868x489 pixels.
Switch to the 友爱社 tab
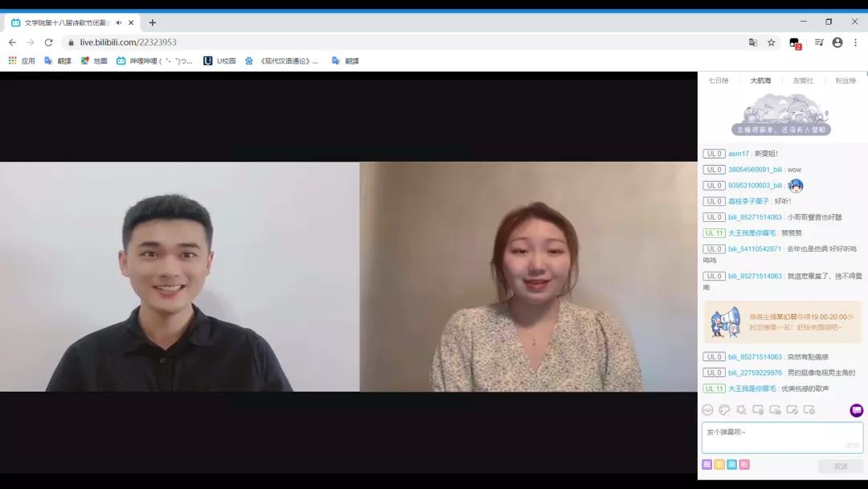(x=803, y=80)
